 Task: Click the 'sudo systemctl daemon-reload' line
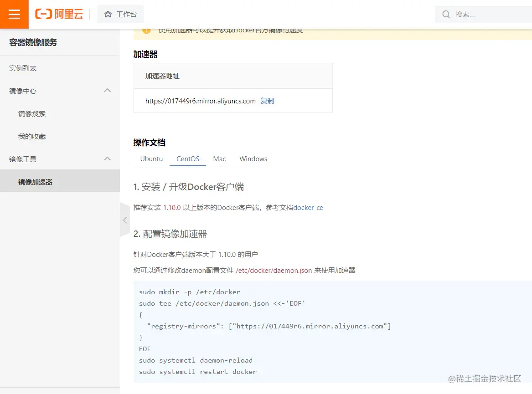pos(196,360)
